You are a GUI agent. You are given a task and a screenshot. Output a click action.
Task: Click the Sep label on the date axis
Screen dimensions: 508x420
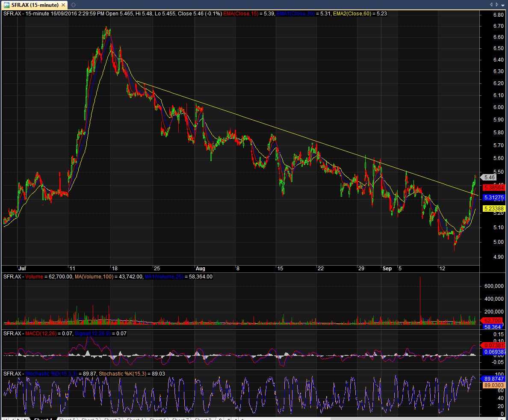tap(387, 268)
